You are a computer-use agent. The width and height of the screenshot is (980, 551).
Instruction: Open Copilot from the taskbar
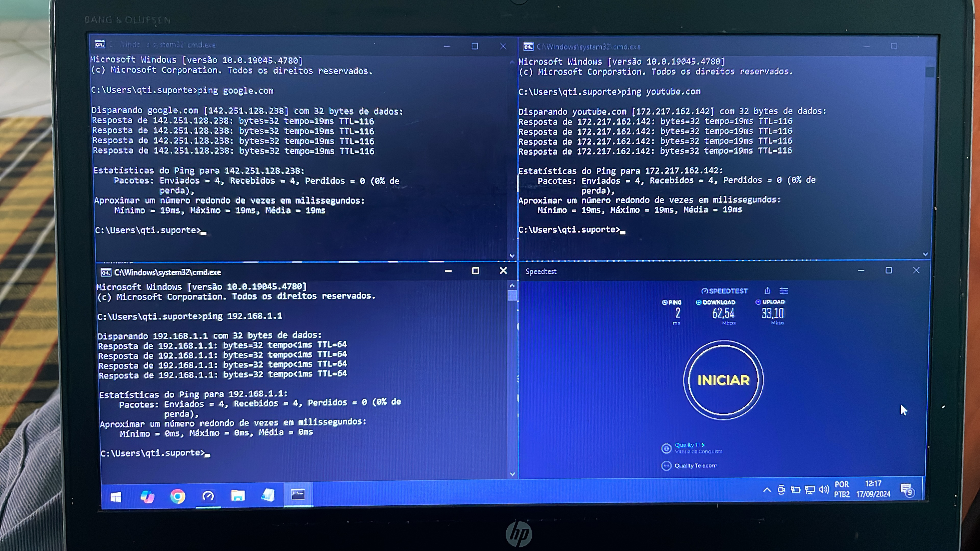147,496
